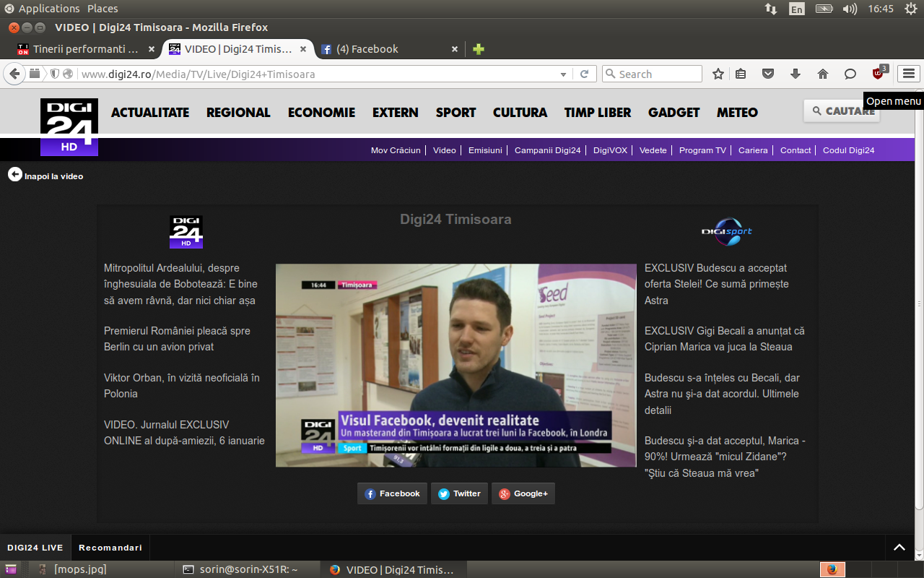Open Codul Digi24 submenu link
This screenshot has height=578, width=924.
tap(848, 150)
